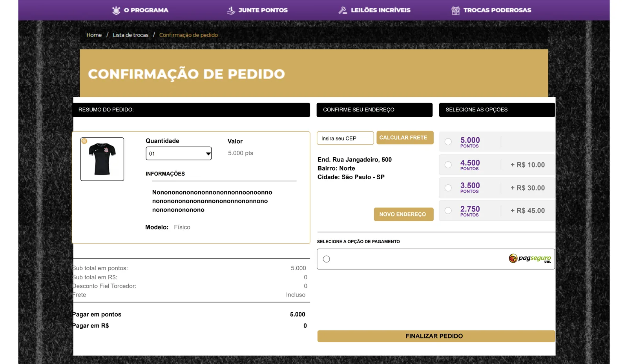Open Lista de trocas breadcrumb link
The image size is (628, 364).
pyautogui.click(x=130, y=35)
